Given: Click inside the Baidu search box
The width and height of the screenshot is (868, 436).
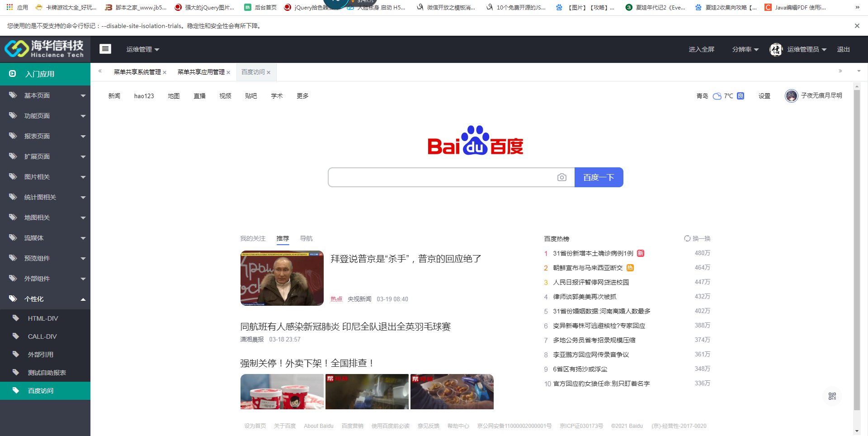Looking at the screenshot, I should [443, 177].
